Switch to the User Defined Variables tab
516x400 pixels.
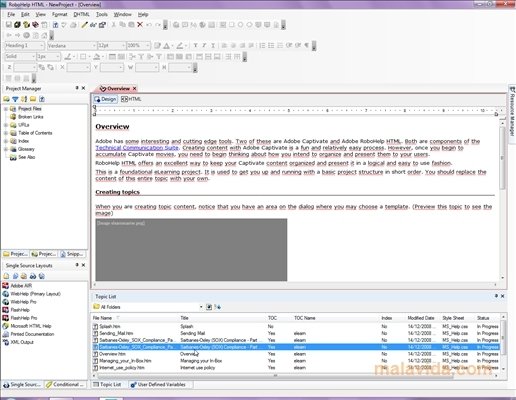pos(158,384)
